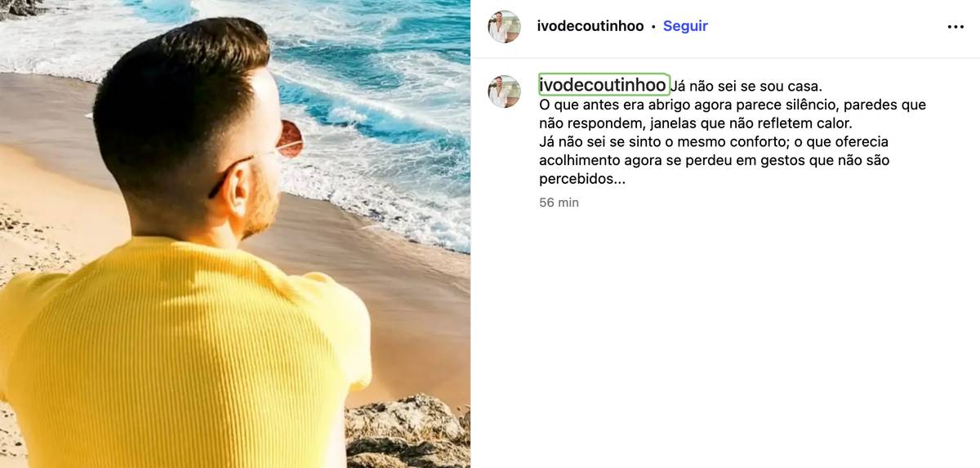The image size is (980, 468).
Task: Click the caption line starting 'O que antes era abrigo'
Action: [733, 105]
